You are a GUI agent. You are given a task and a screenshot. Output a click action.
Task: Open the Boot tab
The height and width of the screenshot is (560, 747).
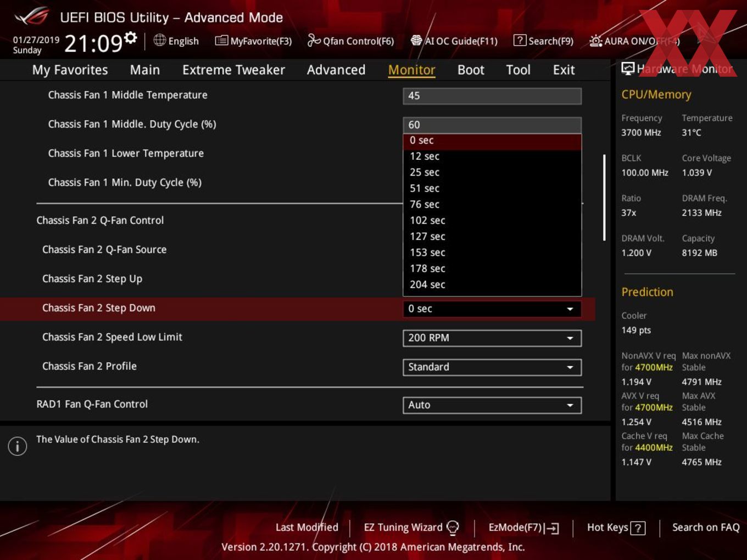point(471,70)
